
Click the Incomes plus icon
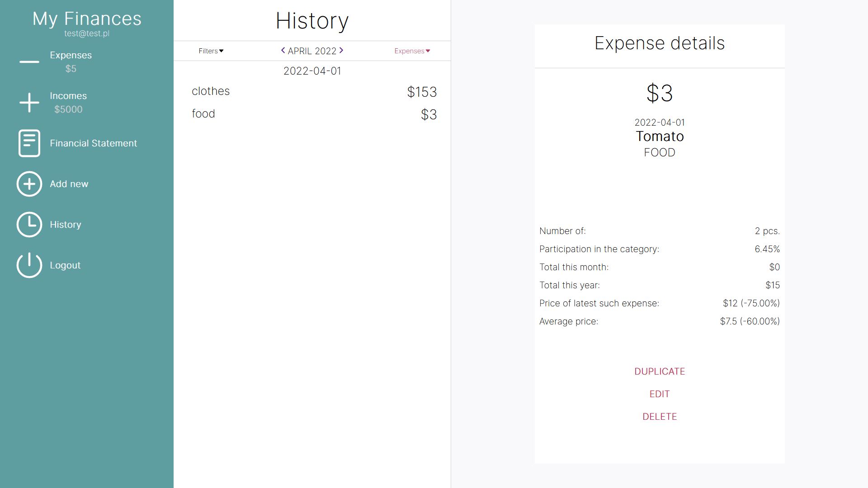click(x=29, y=103)
